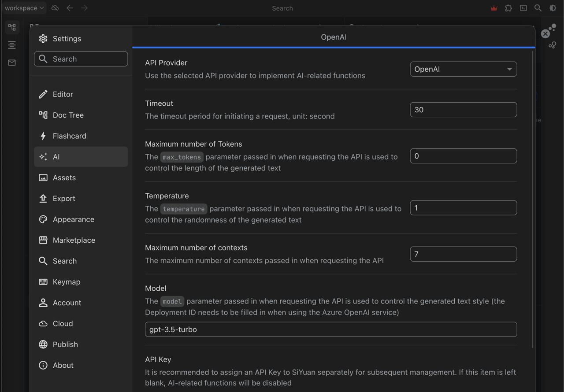Click the temperature code label
Image resolution: width=564 pixels, height=392 pixels.
(184, 209)
